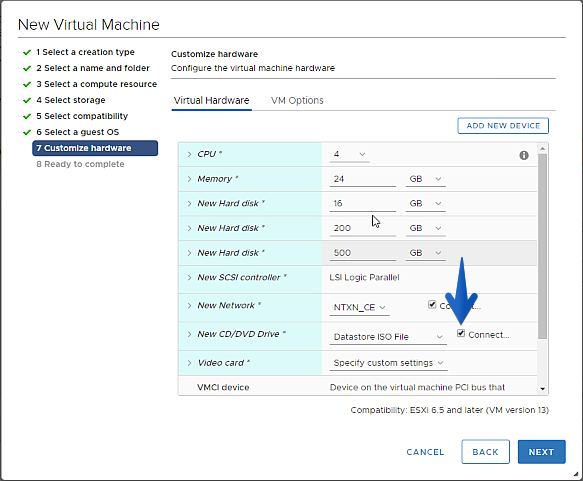This screenshot has width=583, height=481.
Task: Expand the CPU settings row
Action: tap(189, 154)
